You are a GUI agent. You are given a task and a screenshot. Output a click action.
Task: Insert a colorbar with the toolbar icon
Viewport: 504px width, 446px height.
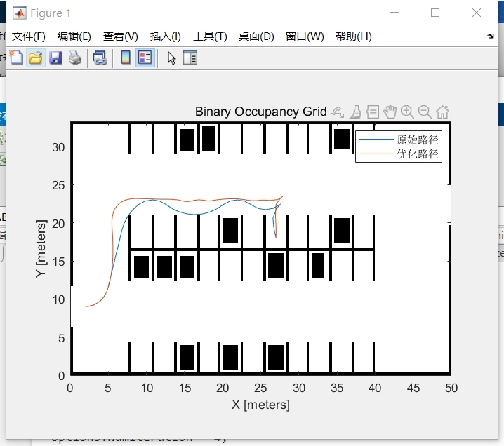[x=126, y=58]
